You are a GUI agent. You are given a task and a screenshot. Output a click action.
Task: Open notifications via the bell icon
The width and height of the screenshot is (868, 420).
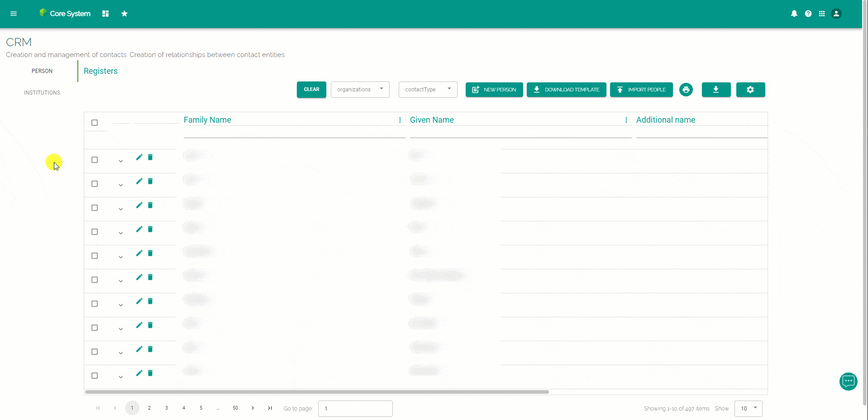[794, 14]
